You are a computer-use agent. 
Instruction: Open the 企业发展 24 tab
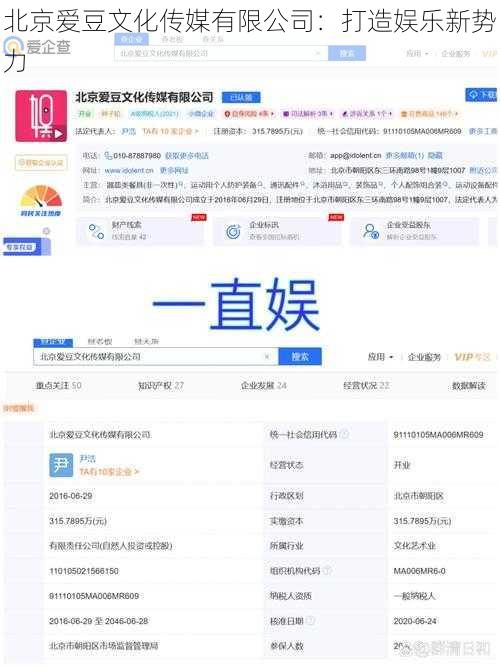tap(264, 385)
